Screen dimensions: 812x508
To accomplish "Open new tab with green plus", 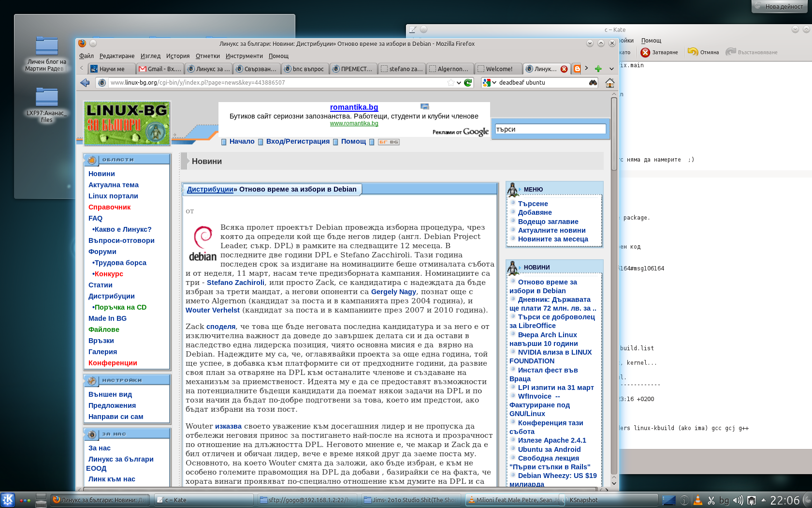I will coord(598,69).
